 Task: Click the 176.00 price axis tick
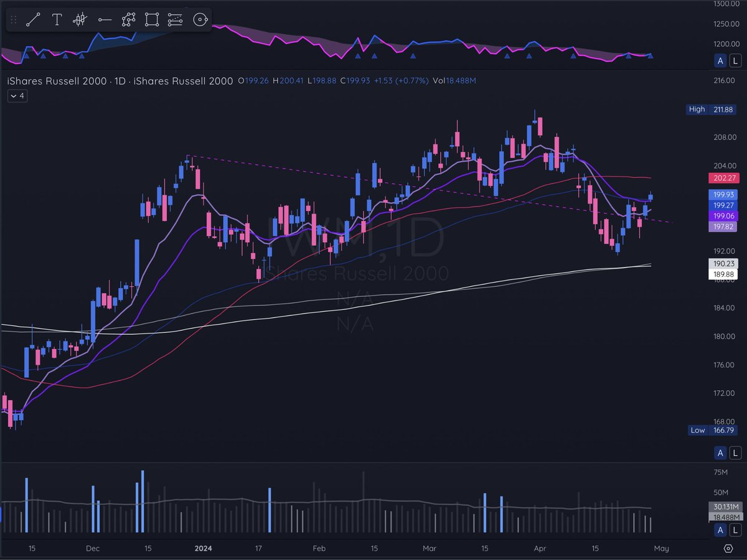[724, 365]
